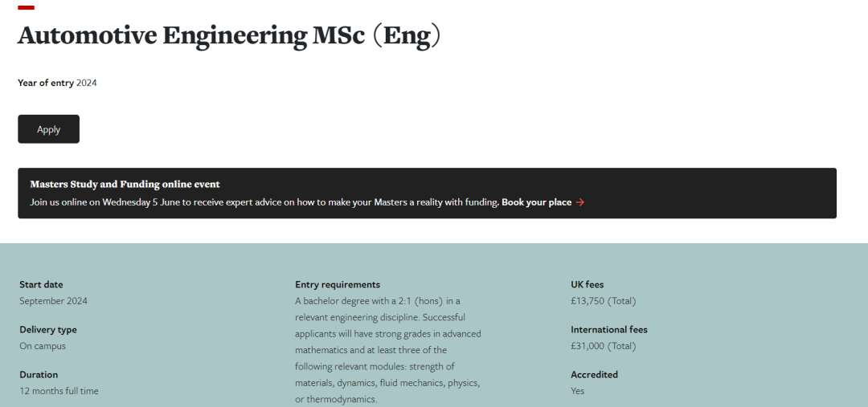Click the Entry requirements heading
The image size is (868, 407).
coord(338,284)
